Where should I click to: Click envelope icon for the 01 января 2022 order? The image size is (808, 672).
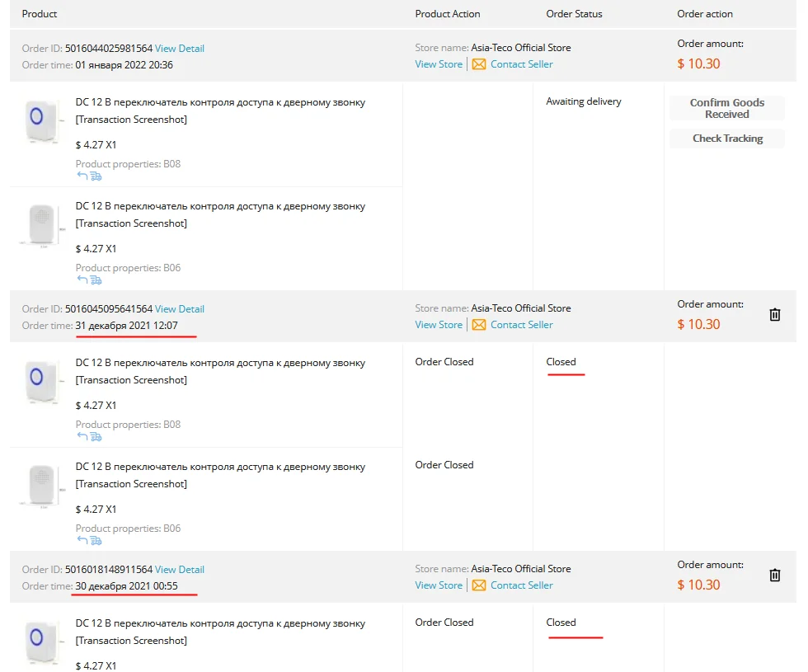[x=479, y=64]
